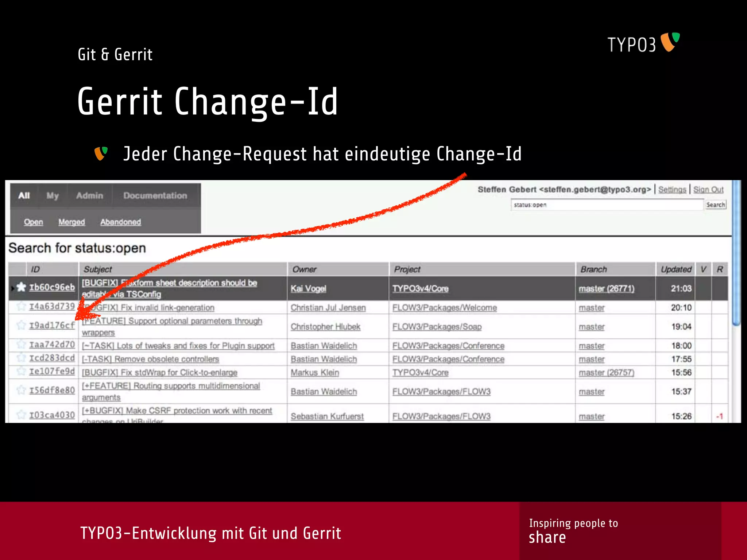The image size is (747, 560).
Task: Star the change Iaa742d70
Action: click(22, 344)
